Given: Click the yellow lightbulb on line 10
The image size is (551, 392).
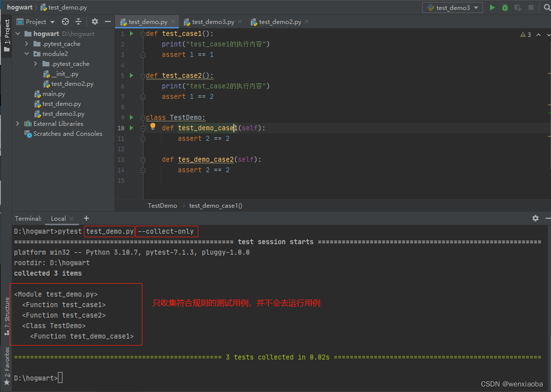Looking at the screenshot, I should (153, 127).
